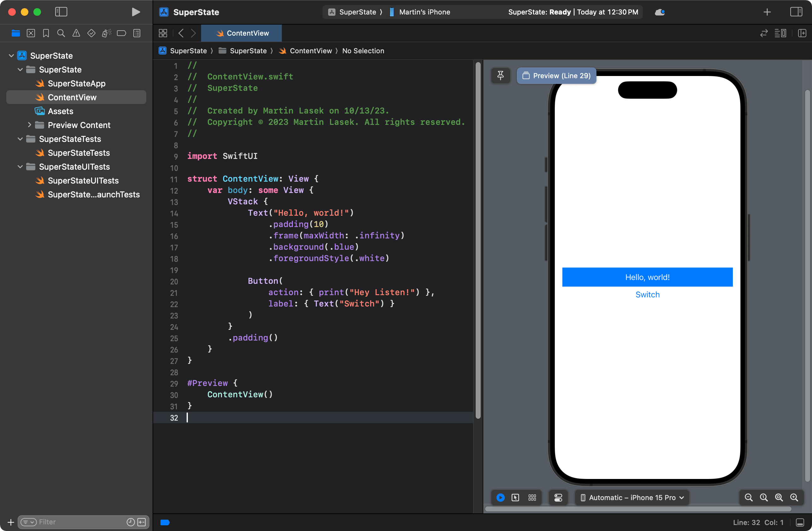Click SuperState project in jump bar
This screenshot has width=812, height=531.
tap(183, 51)
